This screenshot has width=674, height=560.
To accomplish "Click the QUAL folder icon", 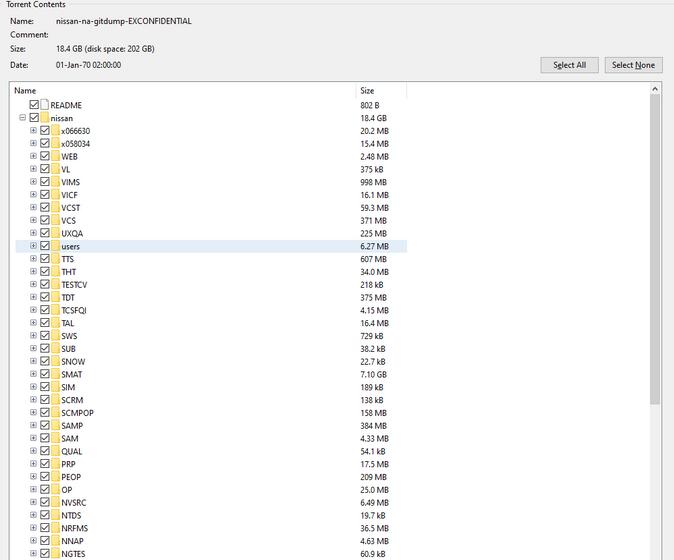I will coord(56,451).
